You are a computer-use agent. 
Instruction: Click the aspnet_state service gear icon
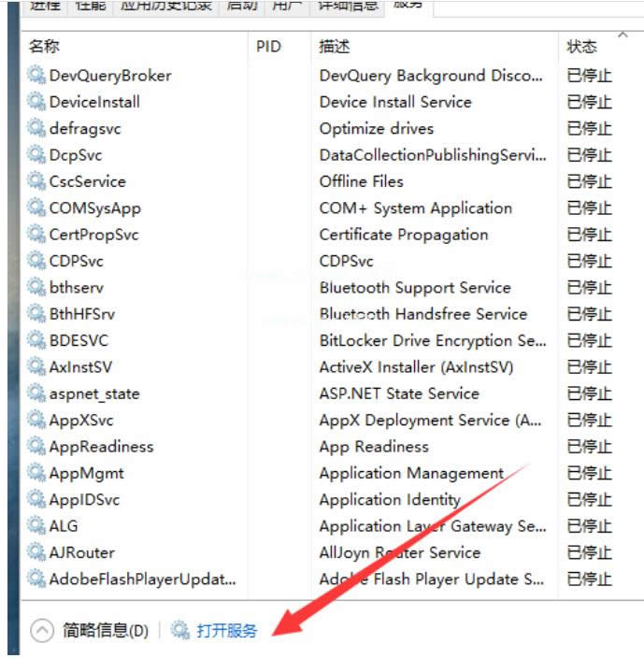(x=36, y=393)
